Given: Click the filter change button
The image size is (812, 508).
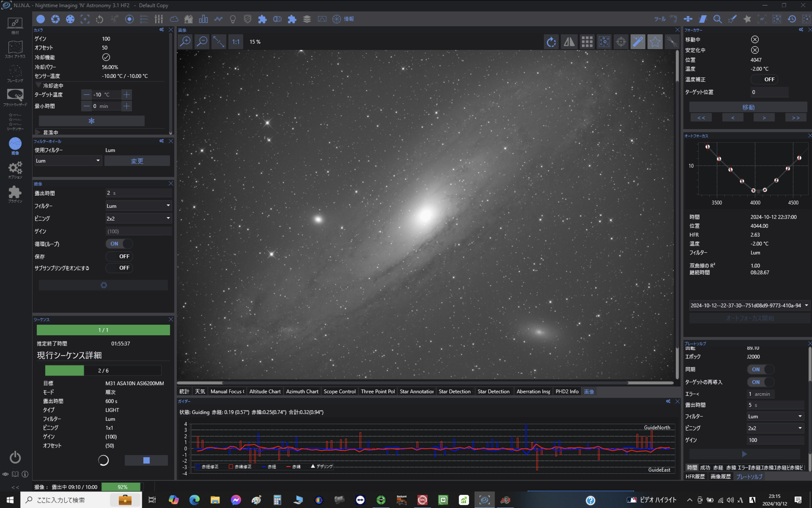Looking at the screenshot, I should click(x=137, y=161).
